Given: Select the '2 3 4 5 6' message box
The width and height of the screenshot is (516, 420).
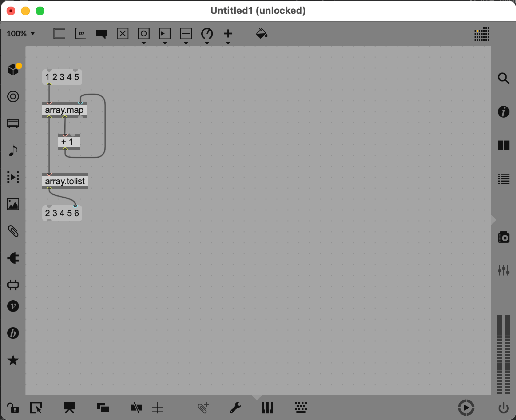Looking at the screenshot, I should point(62,213).
